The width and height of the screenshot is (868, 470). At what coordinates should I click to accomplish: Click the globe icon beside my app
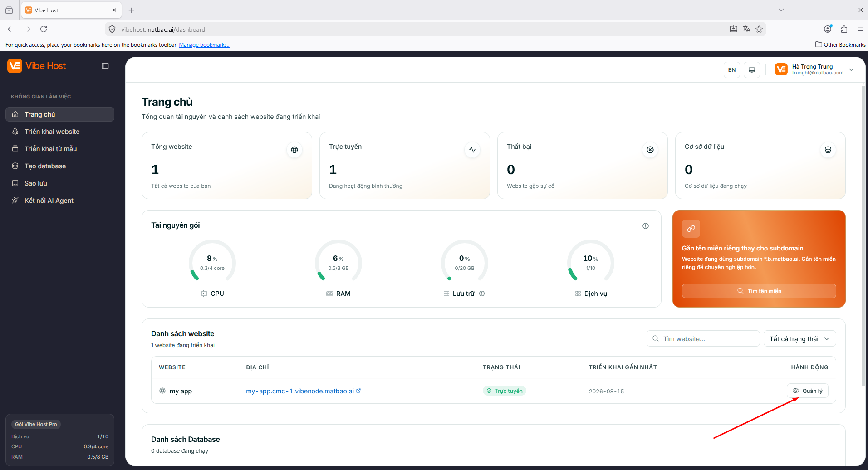click(x=162, y=391)
